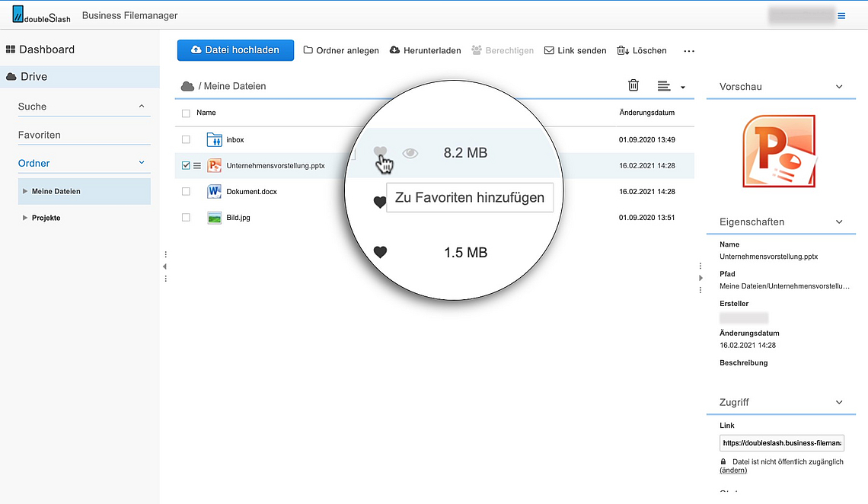Uncheck the Unternehmensvorstellung.pptx checkbox
The height and width of the screenshot is (504, 868).
pyautogui.click(x=186, y=166)
